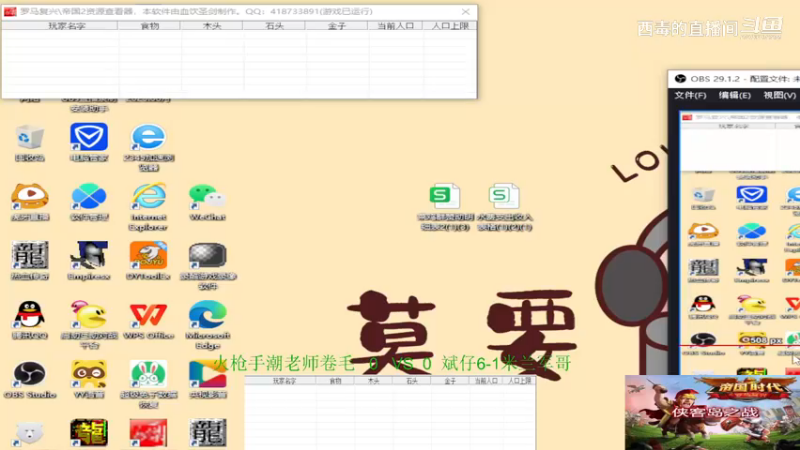The height and width of the screenshot is (450, 800).
Task: Click the green scoreboard text overlay
Action: point(392,364)
